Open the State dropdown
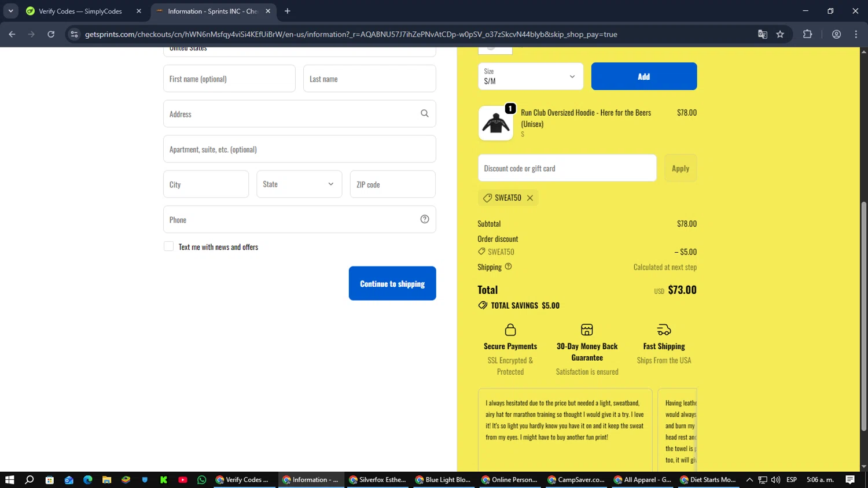Image resolution: width=868 pixels, height=488 pixels. [299, 184]
